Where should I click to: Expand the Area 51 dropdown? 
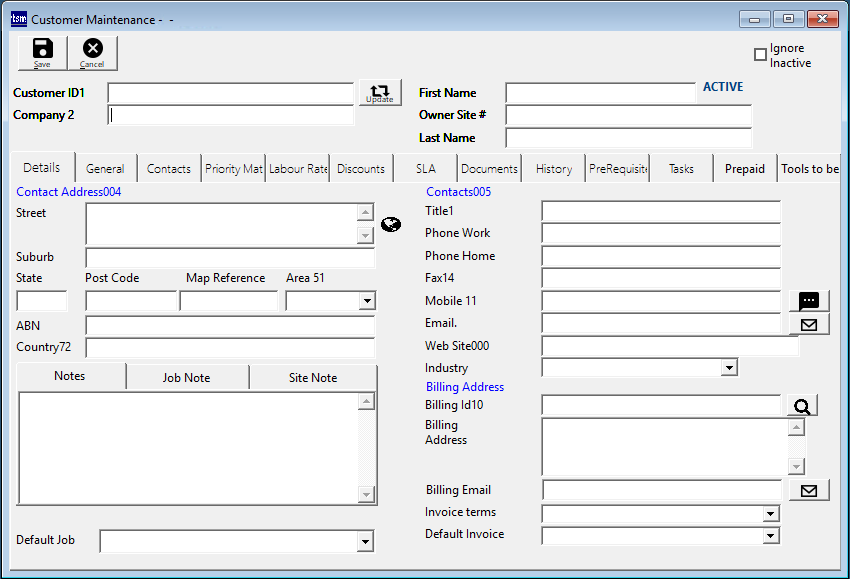pyautogui.click(x=367, y=301)
